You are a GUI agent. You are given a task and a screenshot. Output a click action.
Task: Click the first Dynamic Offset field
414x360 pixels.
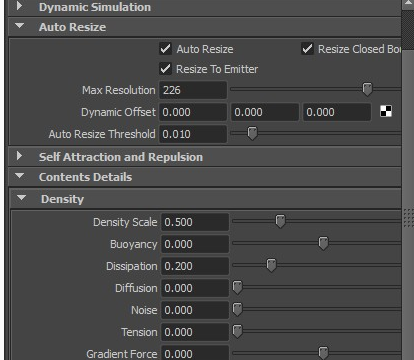[x=193, y=112]
